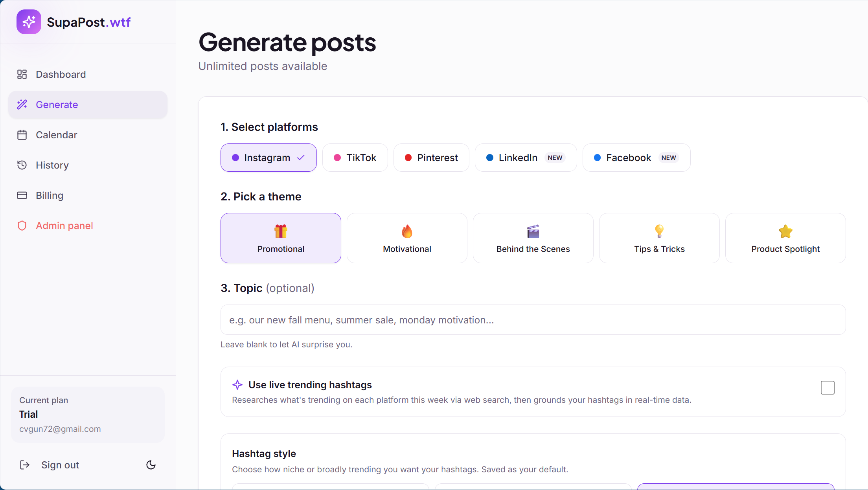The image size is (868, 490).
Task: Focus the Topic text input field
Action: [533, 320]
